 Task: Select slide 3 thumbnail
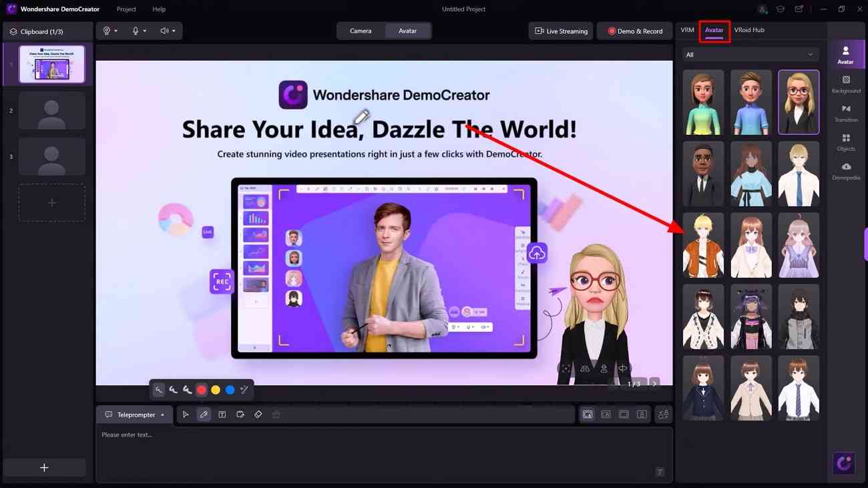click(x=52, y=156)
